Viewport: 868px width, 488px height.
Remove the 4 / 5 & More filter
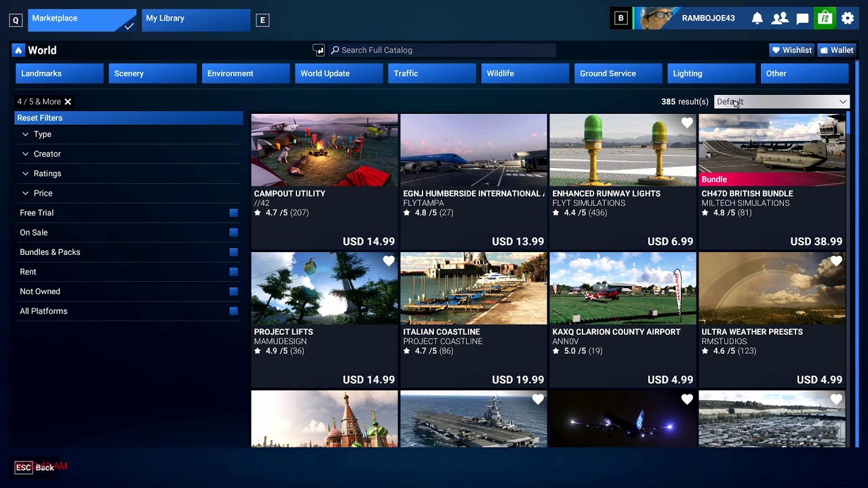pyautogui.click(x=68, y=102)
